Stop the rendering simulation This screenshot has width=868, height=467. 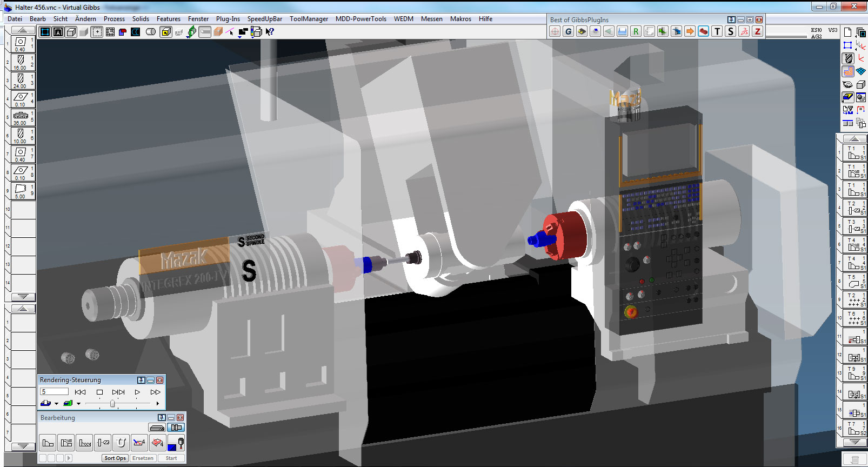tap(99, 392)
